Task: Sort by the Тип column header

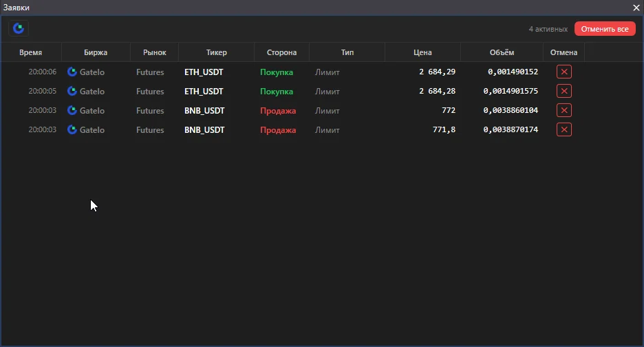Action: pyautogui.click(x=347, y=52)
